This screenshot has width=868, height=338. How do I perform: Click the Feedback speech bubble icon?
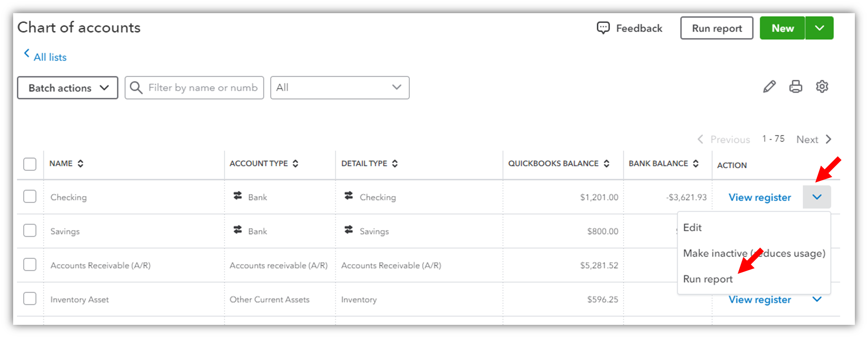tap(603, 28)
